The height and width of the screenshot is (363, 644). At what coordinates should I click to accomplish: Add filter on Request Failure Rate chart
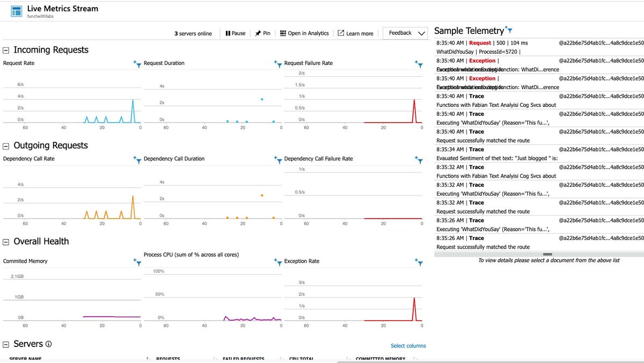tap(419, 63)
